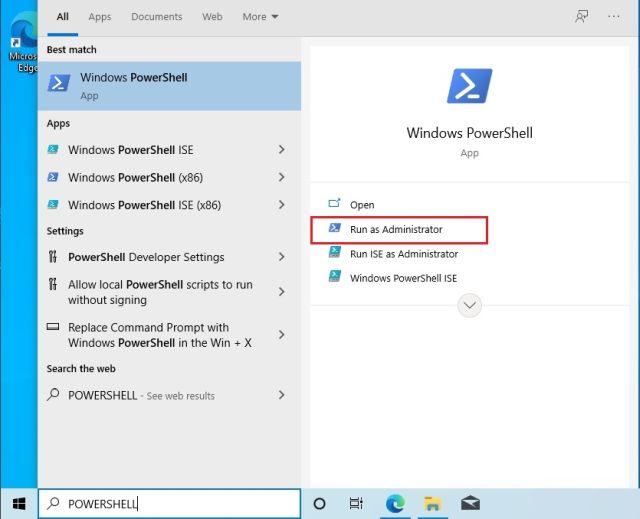Click the Run as Administrator icon
The height and width of the screenshot is (519, 640).
335,228
